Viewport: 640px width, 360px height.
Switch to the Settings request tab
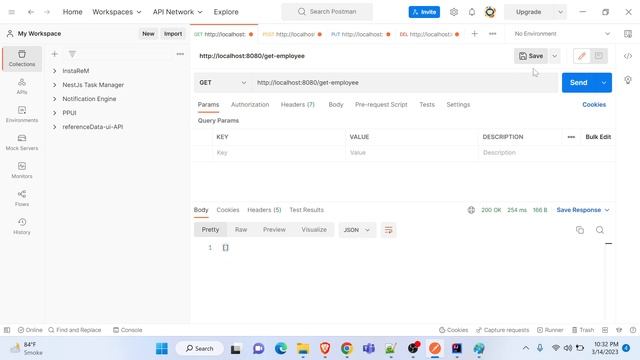458,104
